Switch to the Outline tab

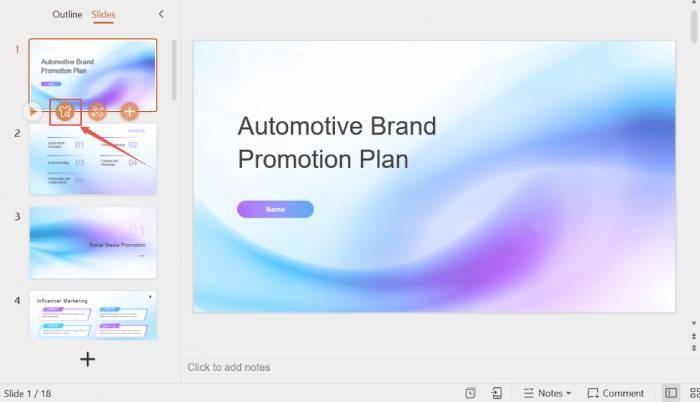coord(67,14)
